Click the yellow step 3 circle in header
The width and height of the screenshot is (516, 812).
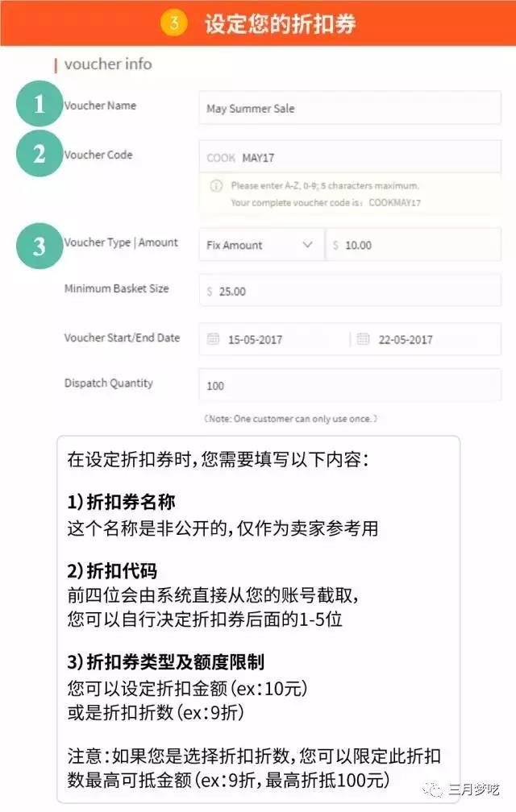(173, 23)
